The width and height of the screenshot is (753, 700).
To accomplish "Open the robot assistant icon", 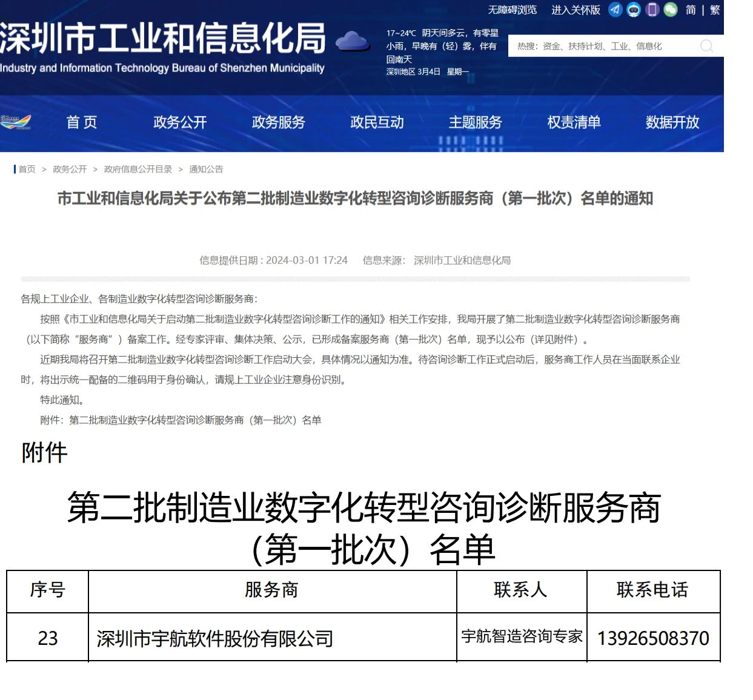I will pos(633,10).
